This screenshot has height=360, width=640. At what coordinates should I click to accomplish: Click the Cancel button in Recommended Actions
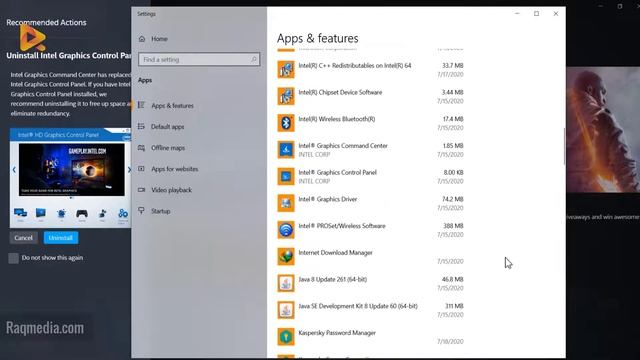pyautogui.click(x=23, y=238)
